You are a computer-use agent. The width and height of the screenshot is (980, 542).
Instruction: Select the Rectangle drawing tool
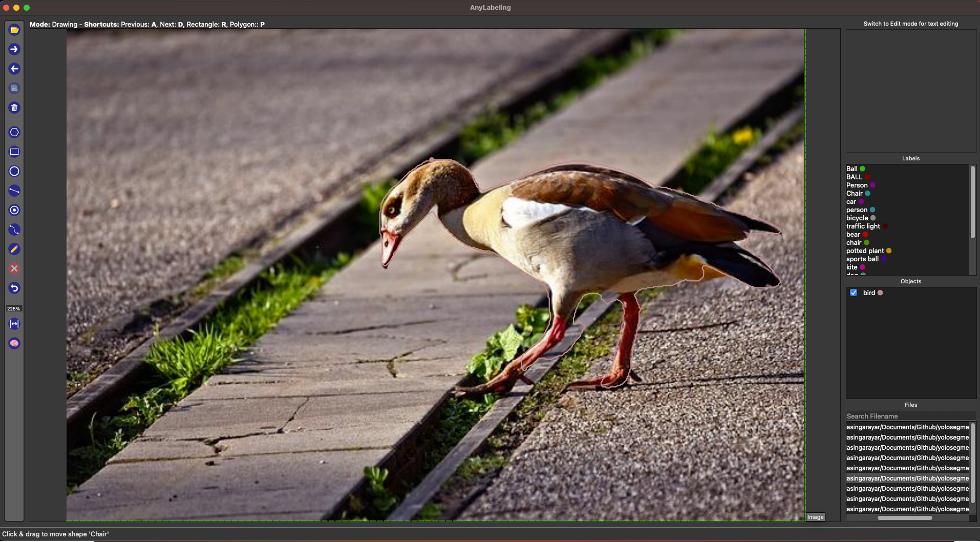pyautogui.click(x=14, y=152)
